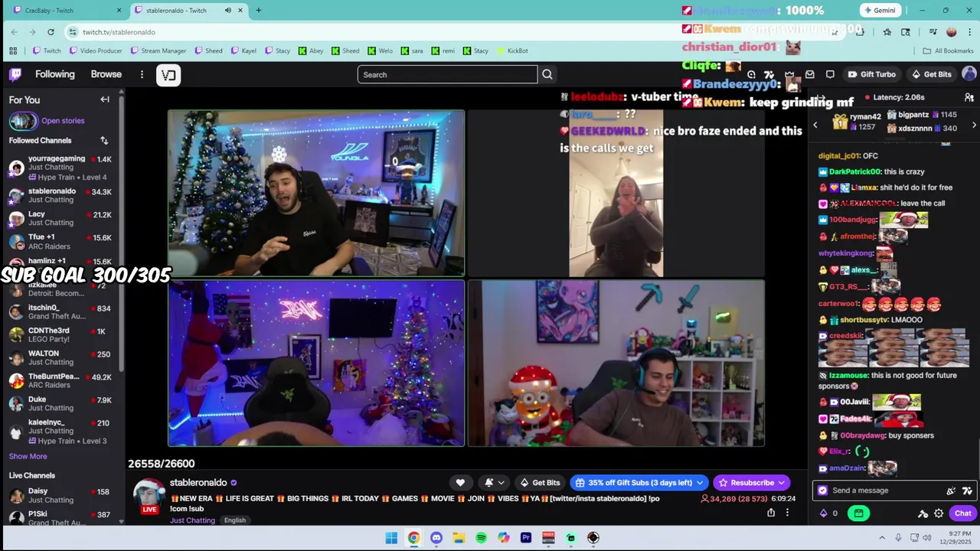This screenshot has height=551, width=980.
Task: Click the chat identity badge in message box
Action: [823, 491]
